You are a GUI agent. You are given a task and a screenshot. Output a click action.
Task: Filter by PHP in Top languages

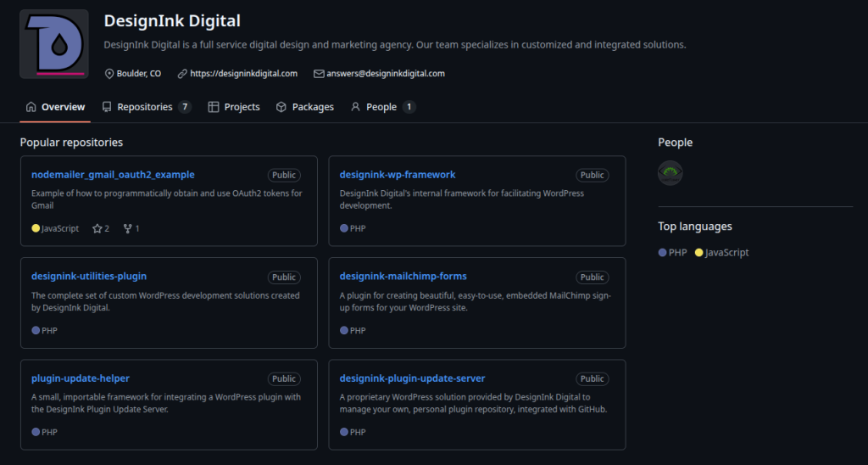pyautogui.click(x=672, y=253)
